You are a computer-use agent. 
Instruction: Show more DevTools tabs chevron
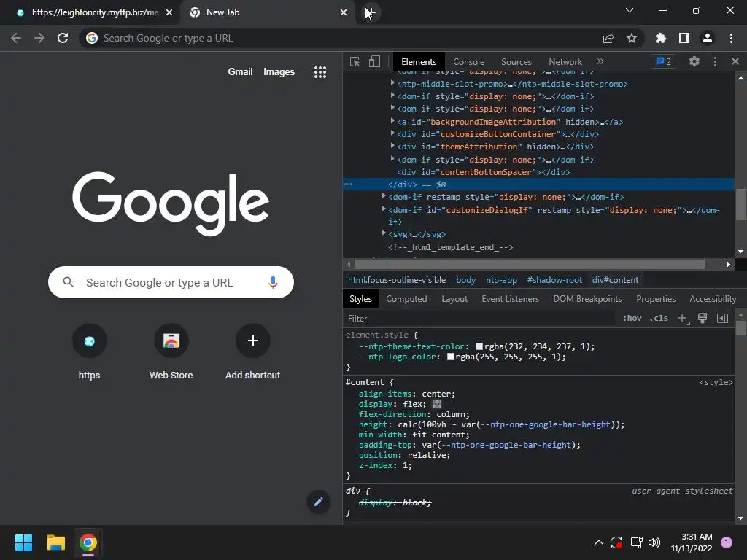coord(600,61)
